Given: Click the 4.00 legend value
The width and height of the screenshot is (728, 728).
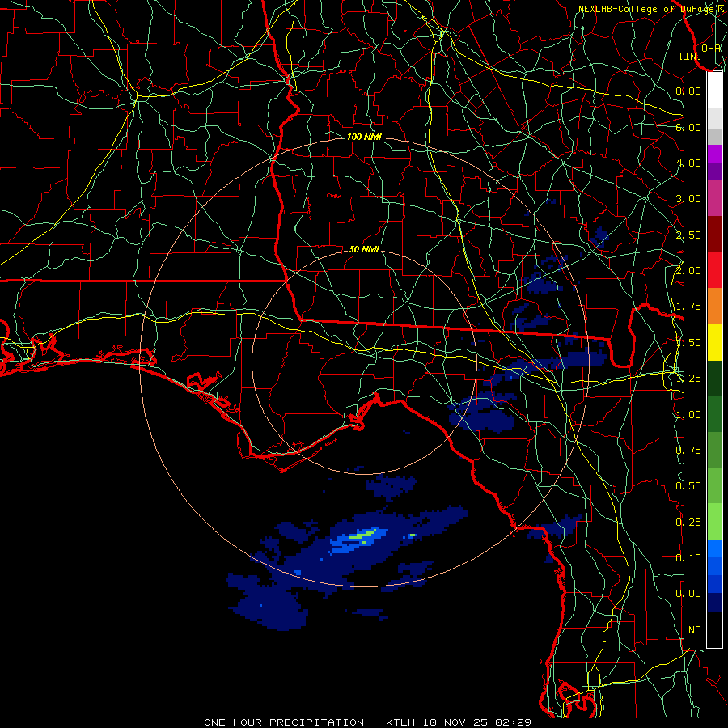Looking at the screenshot, I should point(688,163).
